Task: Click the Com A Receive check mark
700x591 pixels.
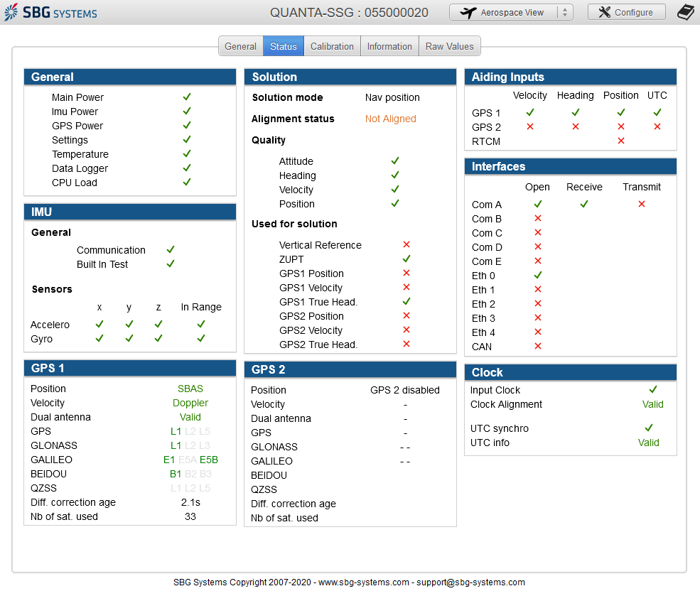Action: 584,204
